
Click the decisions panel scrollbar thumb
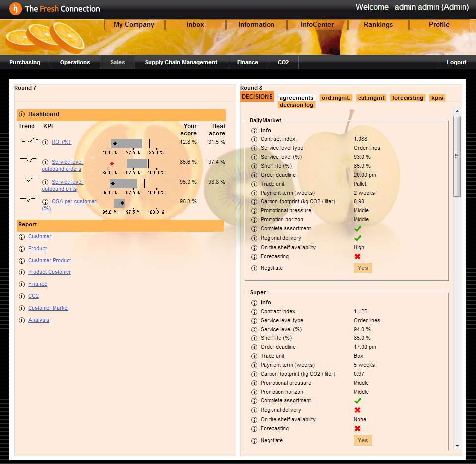[457, 156]
